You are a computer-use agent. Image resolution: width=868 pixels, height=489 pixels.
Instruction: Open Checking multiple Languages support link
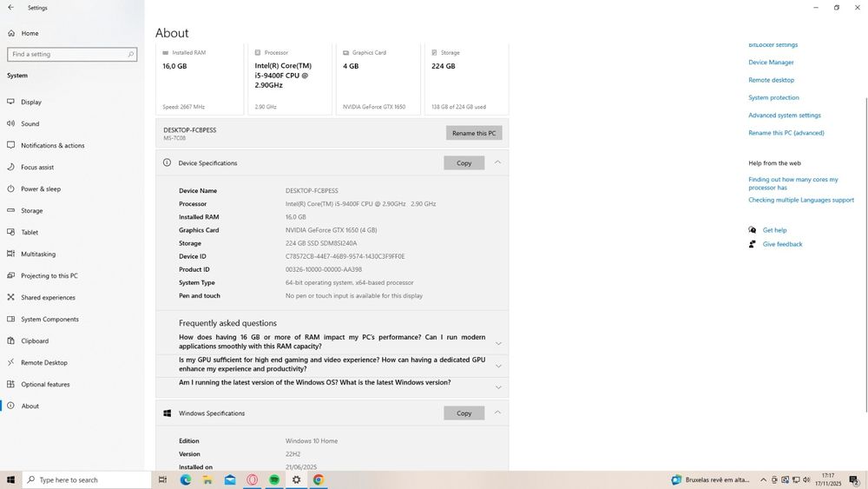[801, 200]
